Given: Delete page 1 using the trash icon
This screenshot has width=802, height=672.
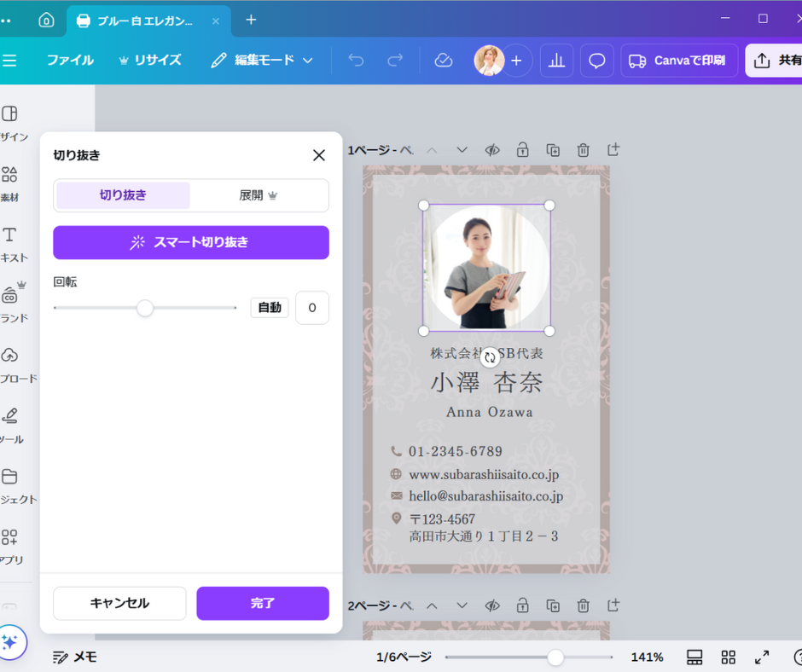Looking at the screenshot, I should tap(583, 150).
